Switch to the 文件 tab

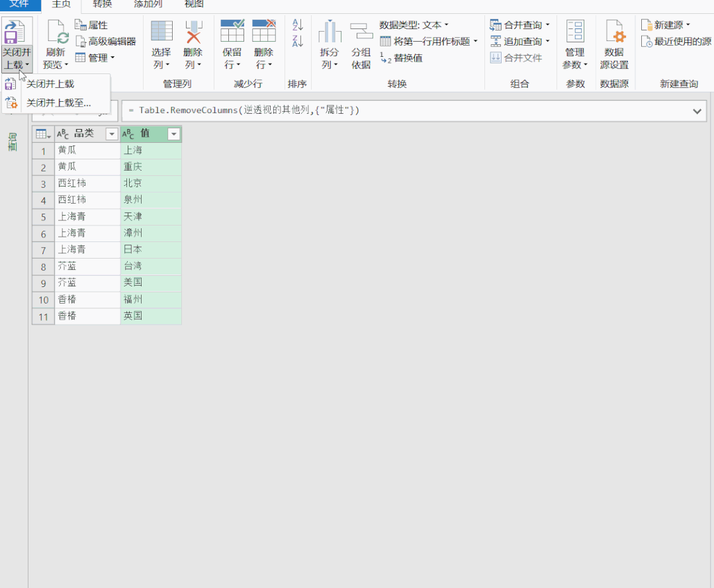(x=20, y=4)
